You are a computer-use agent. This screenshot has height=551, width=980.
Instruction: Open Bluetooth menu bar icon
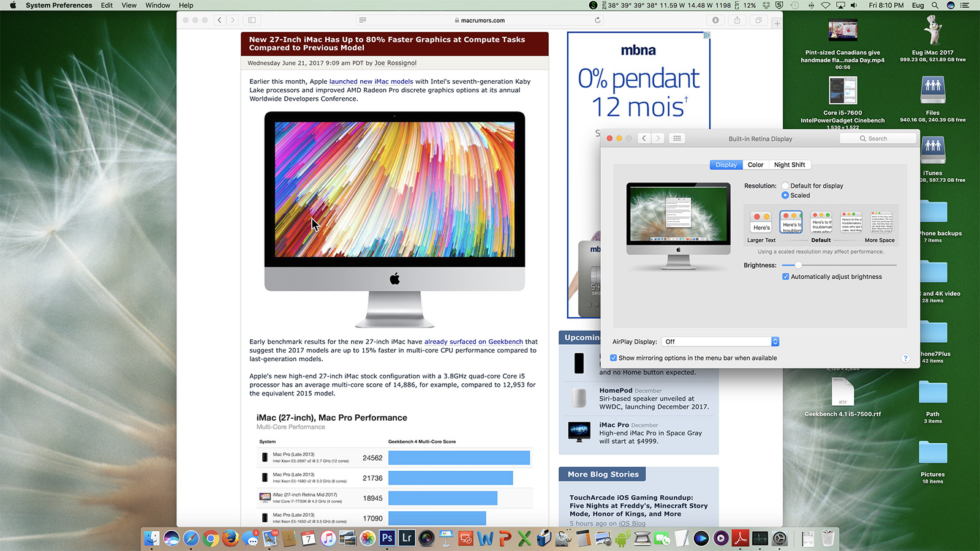[811, 5]
